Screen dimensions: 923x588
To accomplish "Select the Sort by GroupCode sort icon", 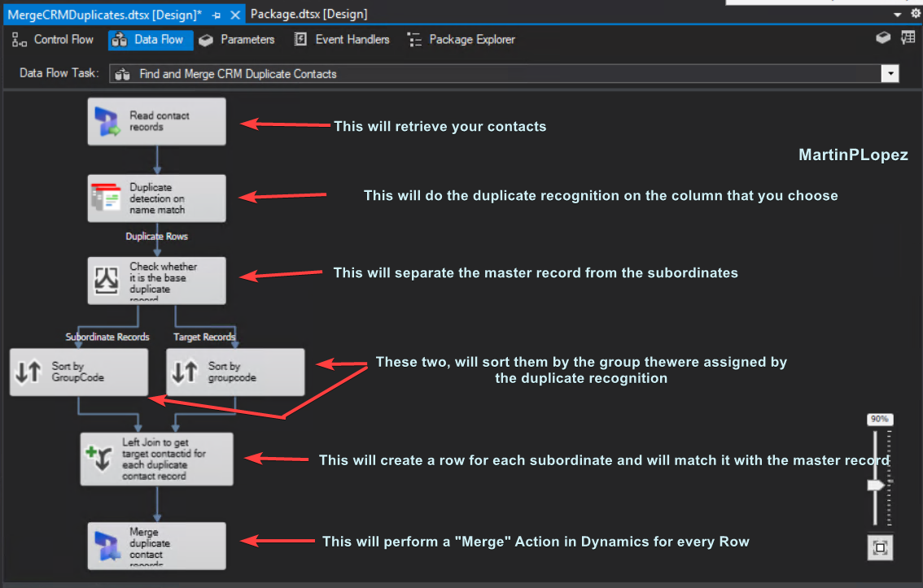I will coord(28,372).
